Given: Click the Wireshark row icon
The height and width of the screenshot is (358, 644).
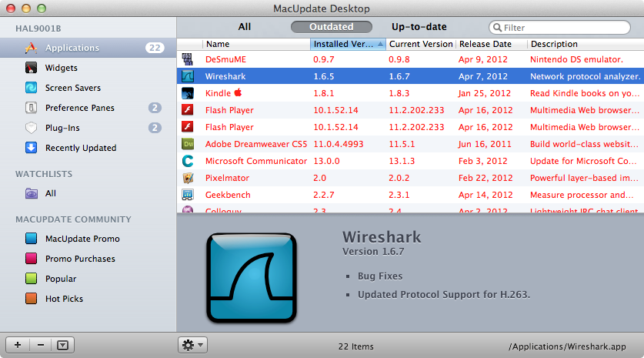Looking at the screenshot, I should 188,76.
